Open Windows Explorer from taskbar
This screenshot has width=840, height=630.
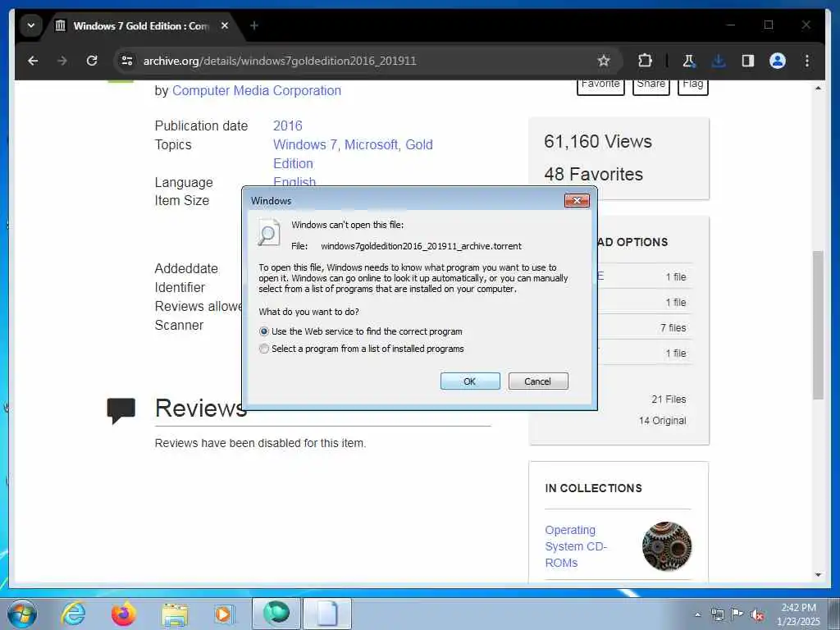click(175, 614)
